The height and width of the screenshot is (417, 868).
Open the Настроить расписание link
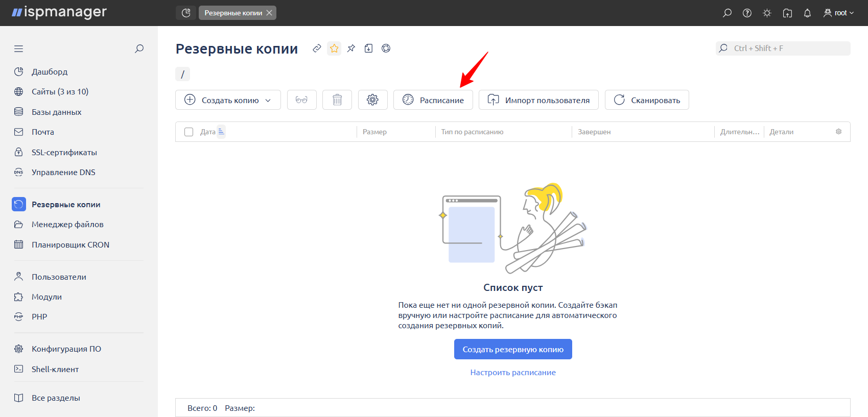(513, 373)
